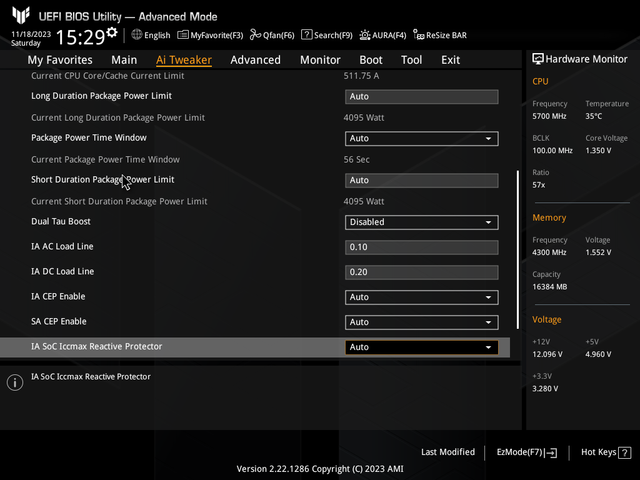Open the Advanced tab
The width and height of the screenshot is (640, 480).
point(256,60)
